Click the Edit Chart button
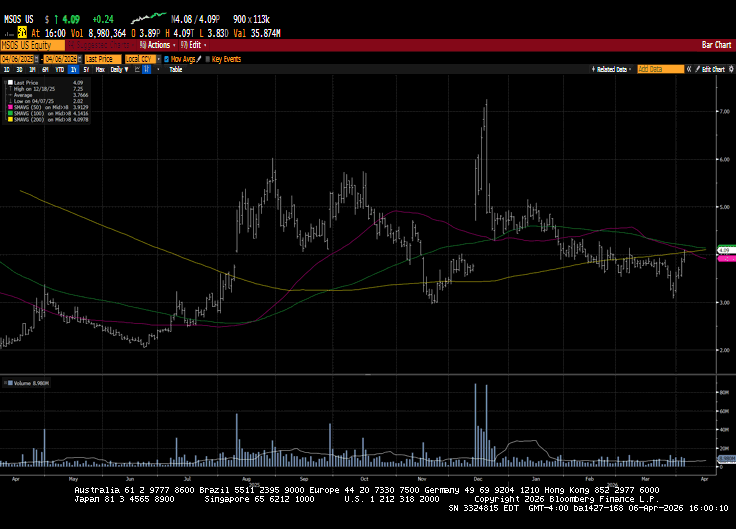Screen dimensions: 736x529 [x=711, y=69]
